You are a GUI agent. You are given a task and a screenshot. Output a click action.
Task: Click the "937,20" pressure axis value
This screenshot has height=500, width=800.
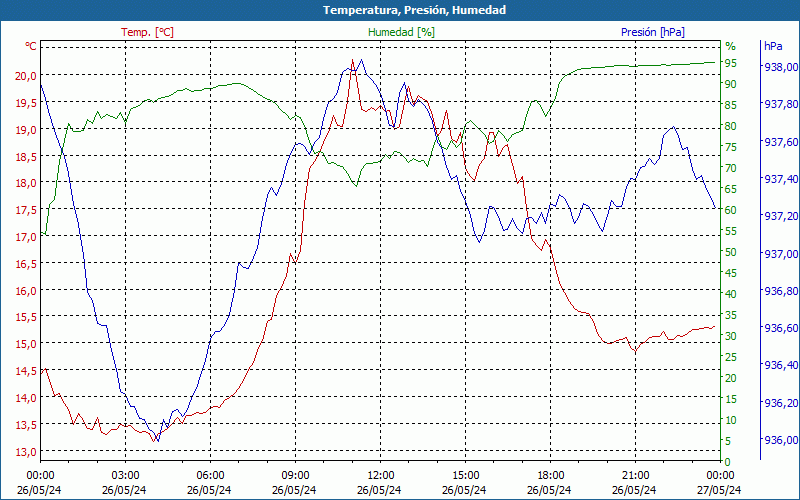click(781, 216)
